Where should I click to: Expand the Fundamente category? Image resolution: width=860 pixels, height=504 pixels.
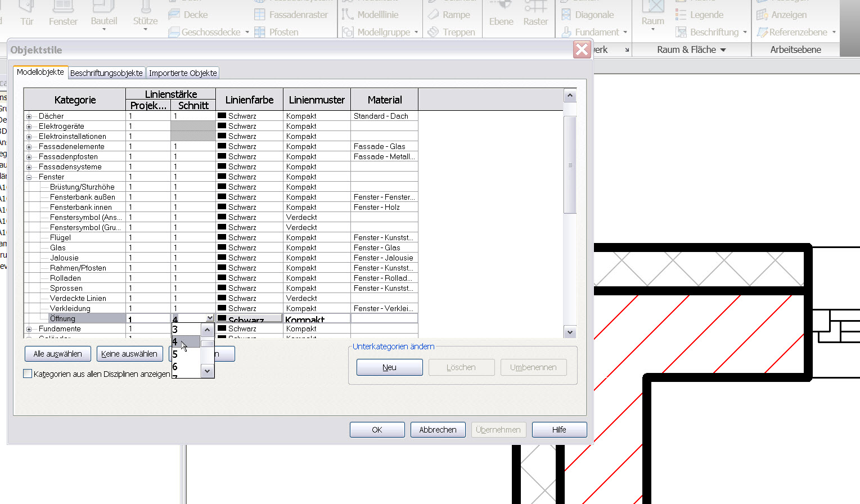pyautogui.click(x=29, y=329)
